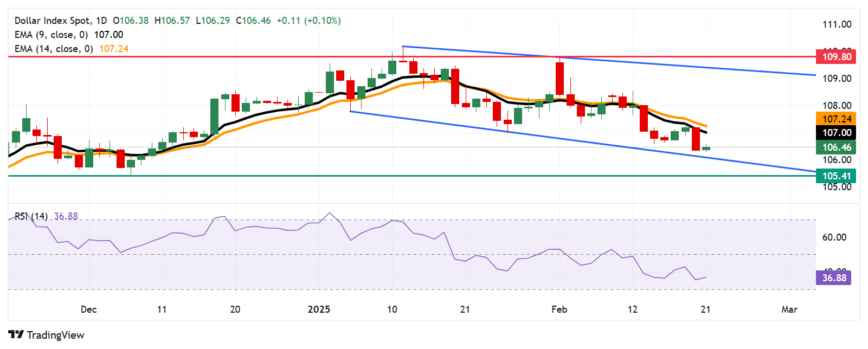Click the 2025 label on time axis
Screen dimensions: 868x349
(x=319, y=309)
